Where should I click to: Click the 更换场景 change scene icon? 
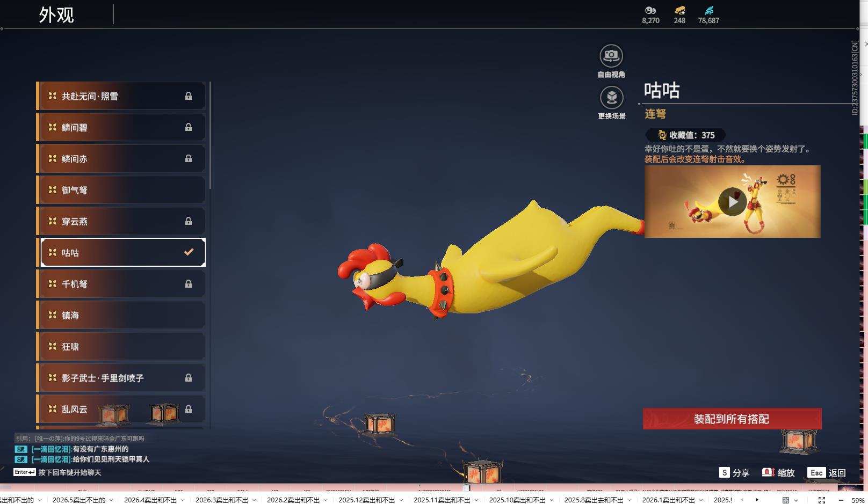point(611,98)
